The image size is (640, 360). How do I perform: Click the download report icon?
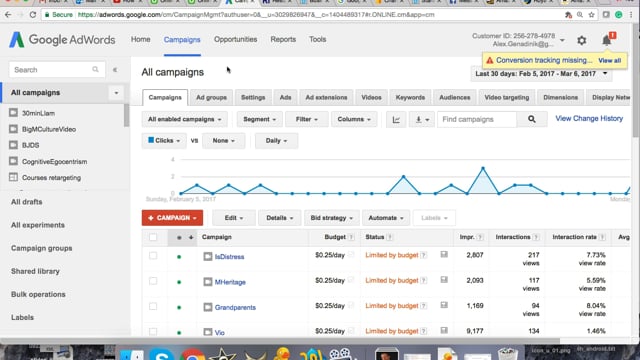pos(422,120)
